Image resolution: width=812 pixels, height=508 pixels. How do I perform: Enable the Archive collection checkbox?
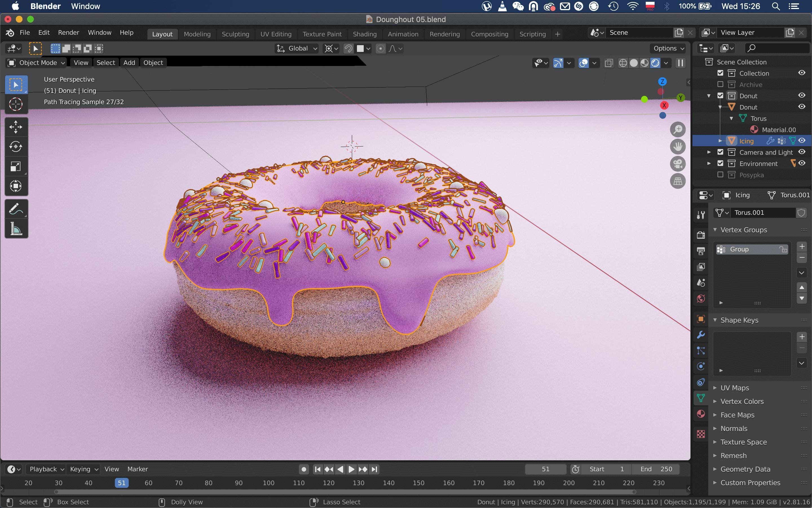720,84
